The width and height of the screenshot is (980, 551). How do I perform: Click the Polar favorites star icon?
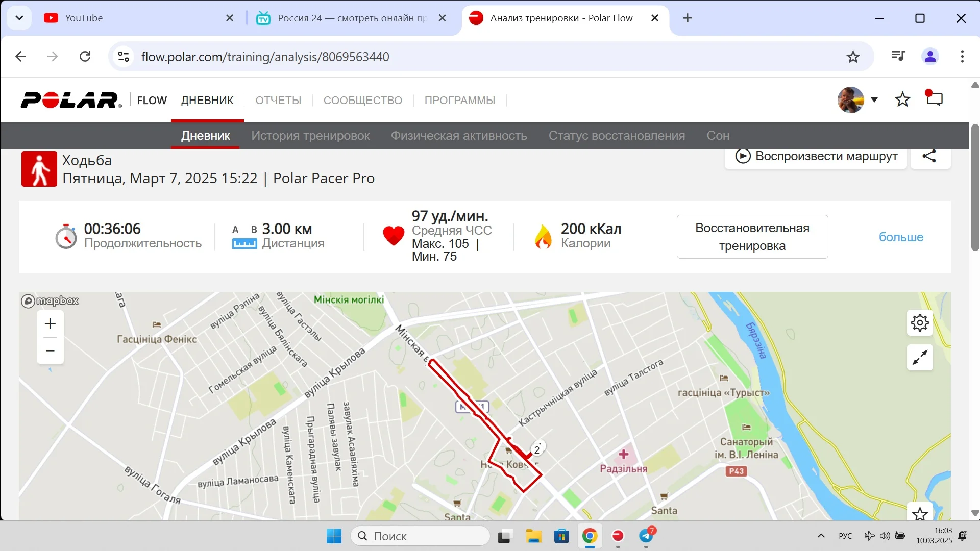[902, 99]
